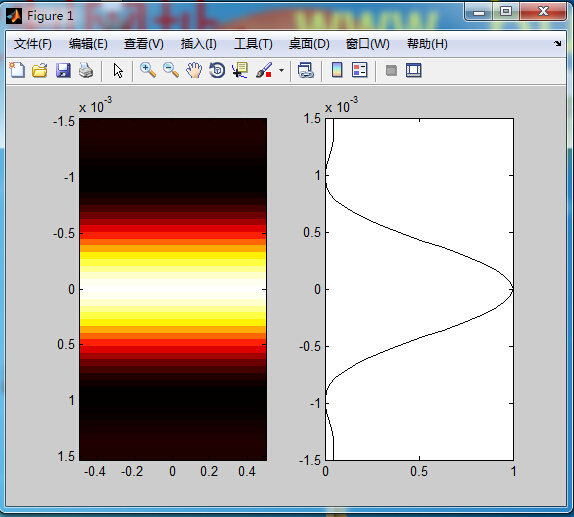Select the Brush data tool
The image size is (574, 517).
264,70
